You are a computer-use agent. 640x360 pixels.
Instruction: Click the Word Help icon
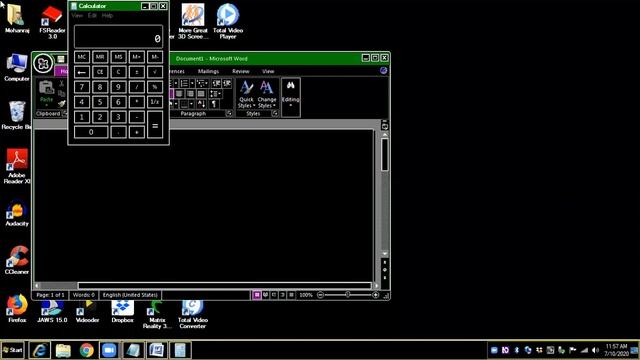click(383, 71)
